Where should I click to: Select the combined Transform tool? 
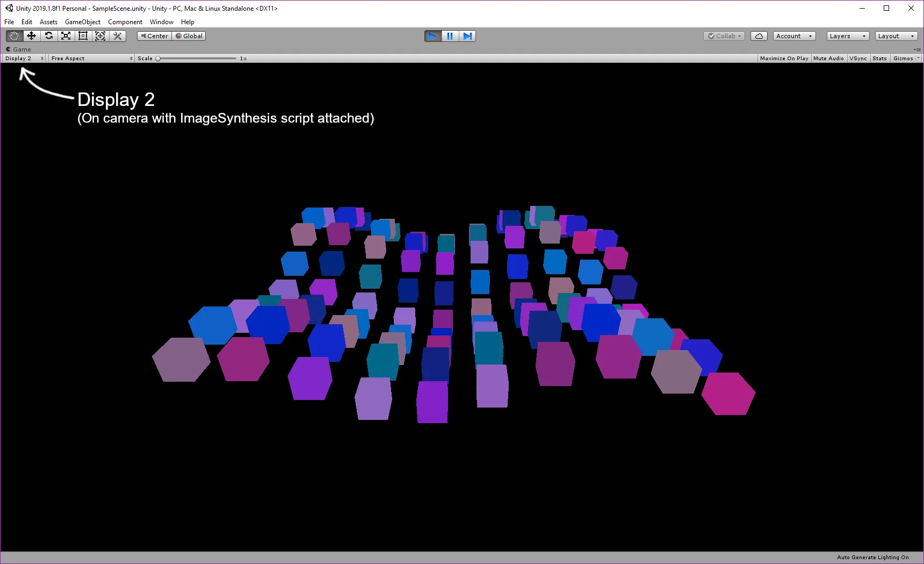coord(100,36)
